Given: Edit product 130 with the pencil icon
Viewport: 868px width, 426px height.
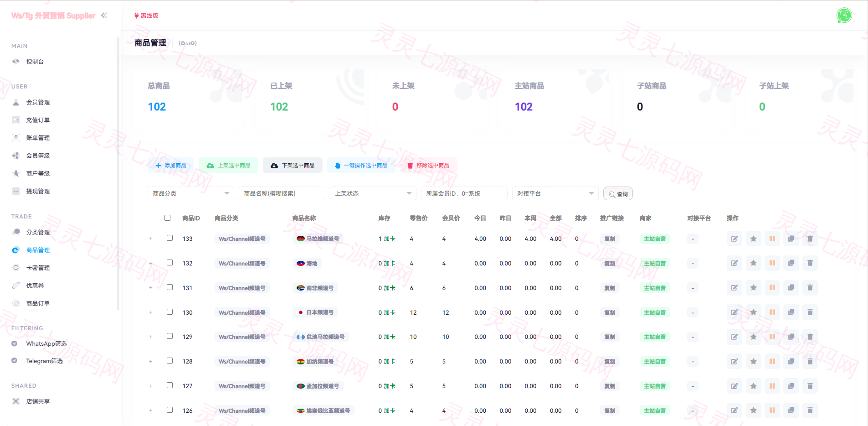Looking at the screenshot, I should pyautogui.click(x=734, y=312).
